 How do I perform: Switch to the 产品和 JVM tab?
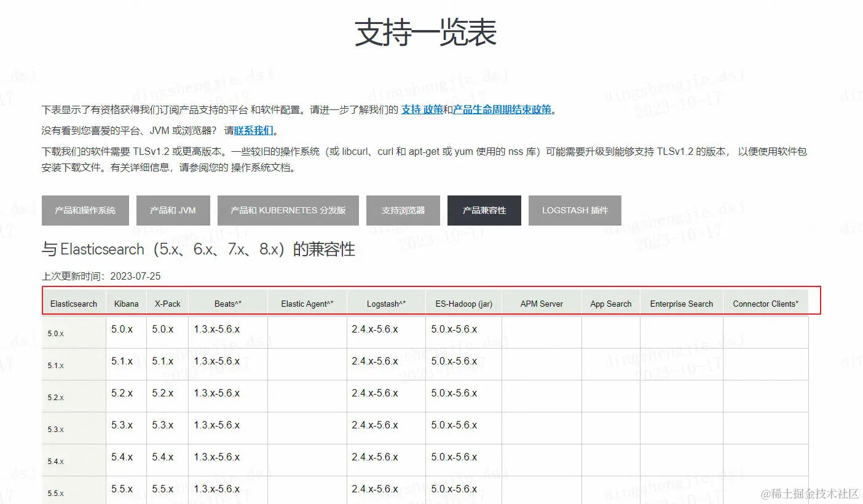point(173,210)
